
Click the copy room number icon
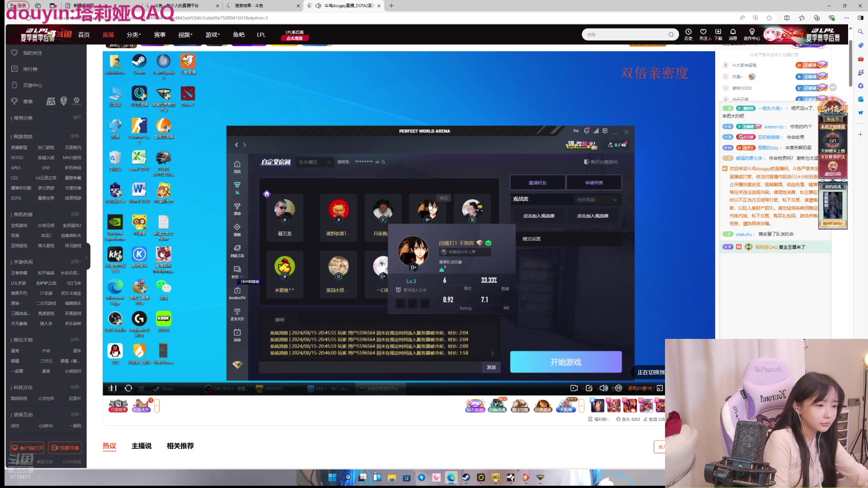383,162
